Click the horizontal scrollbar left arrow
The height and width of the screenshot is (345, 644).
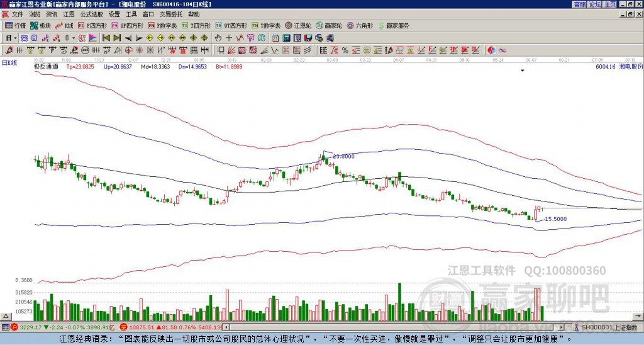[x=226, y=327]
